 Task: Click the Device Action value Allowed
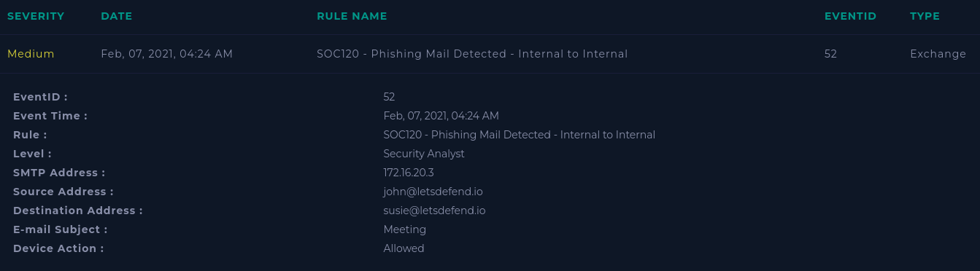tap(404, 248)
